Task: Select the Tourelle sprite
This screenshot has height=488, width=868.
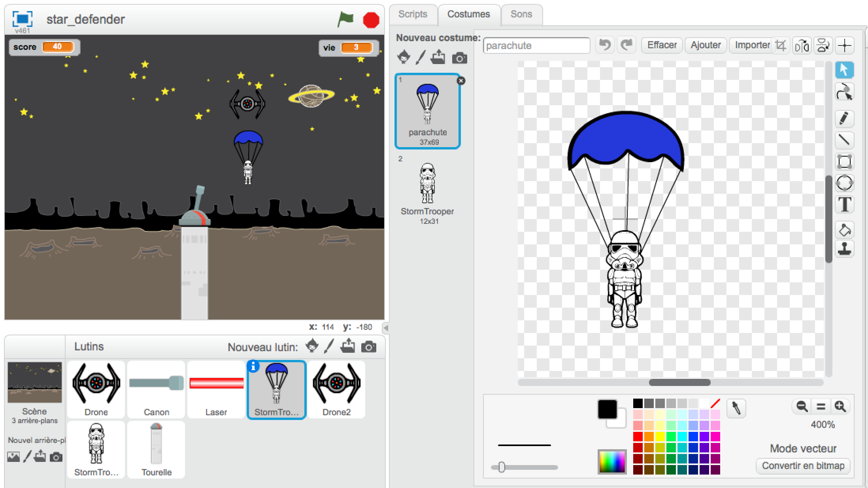Action: 156,450
